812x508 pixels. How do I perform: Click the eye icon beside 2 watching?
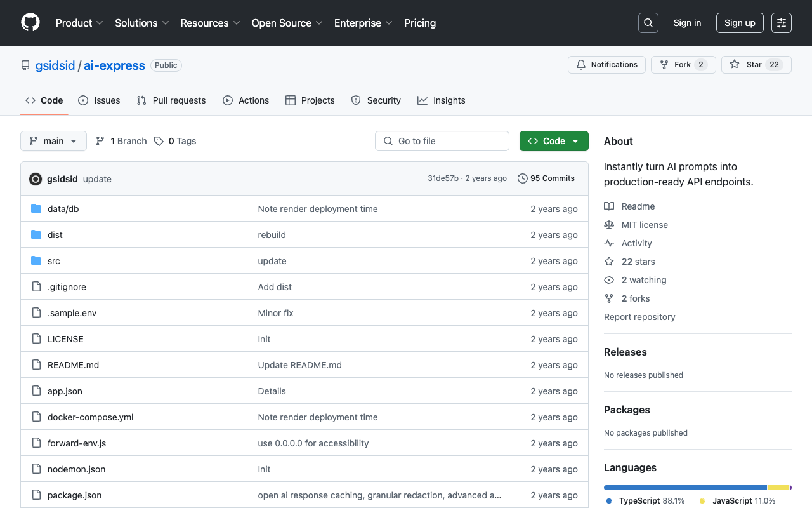[609, 280]
